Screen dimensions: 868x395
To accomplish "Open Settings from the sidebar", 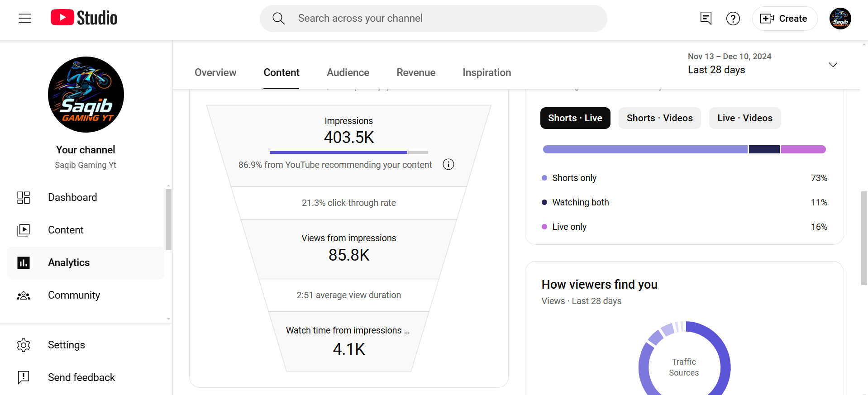I will coord(86,345).
